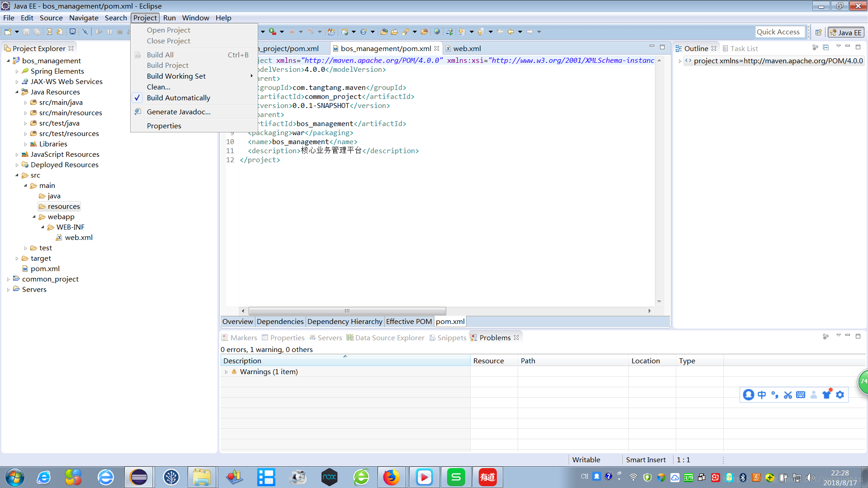Click the Open Web Browser globe icon
This screenshot has width=868, height=488.
pos(437,32)
